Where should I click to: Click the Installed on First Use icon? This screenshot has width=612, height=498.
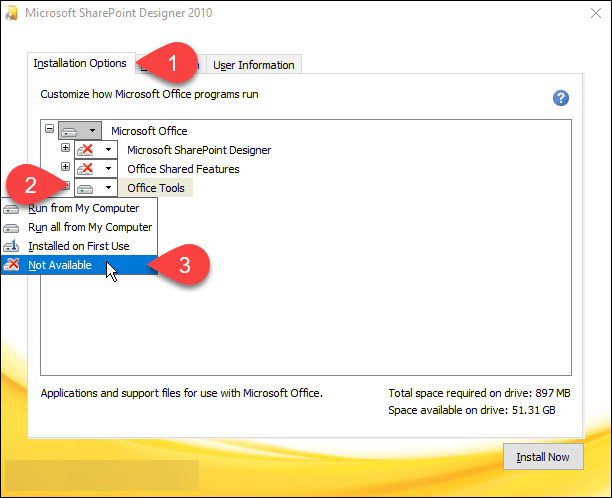click(11, 246)
